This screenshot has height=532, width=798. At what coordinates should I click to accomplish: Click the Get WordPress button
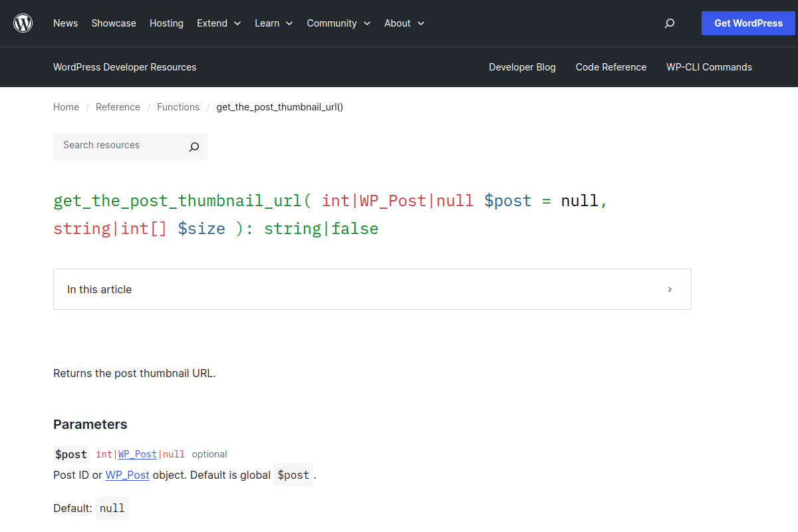(x=748, y=23)
